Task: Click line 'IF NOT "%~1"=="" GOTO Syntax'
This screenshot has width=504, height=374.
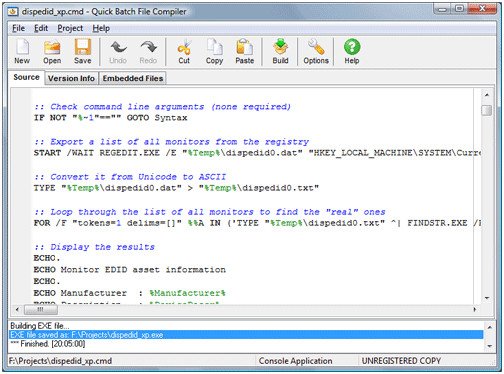Action: click(110, 118)
